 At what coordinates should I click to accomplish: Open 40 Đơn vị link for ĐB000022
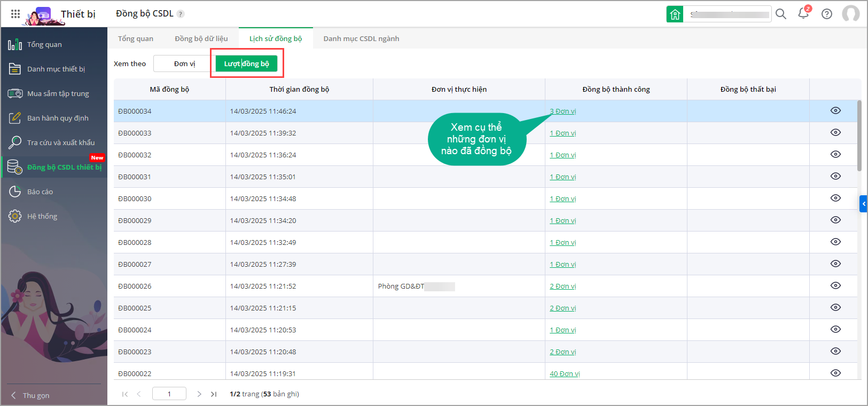[x=565, y=373]
